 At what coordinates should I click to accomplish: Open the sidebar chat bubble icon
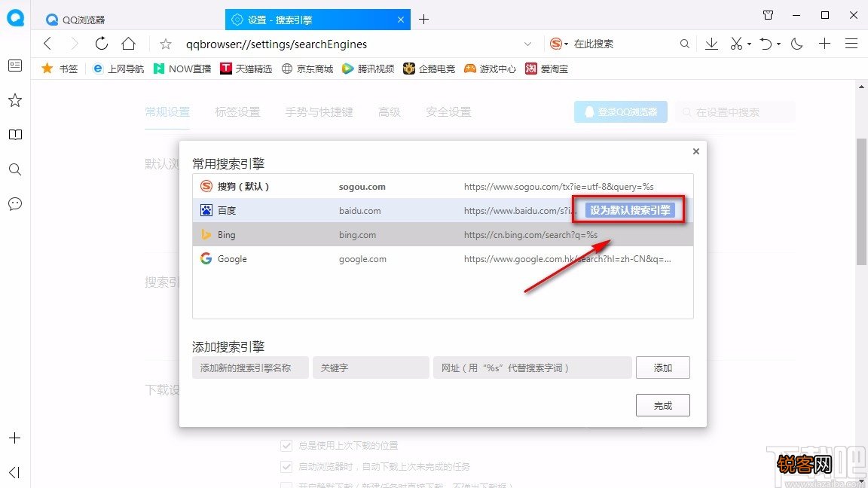15,203
